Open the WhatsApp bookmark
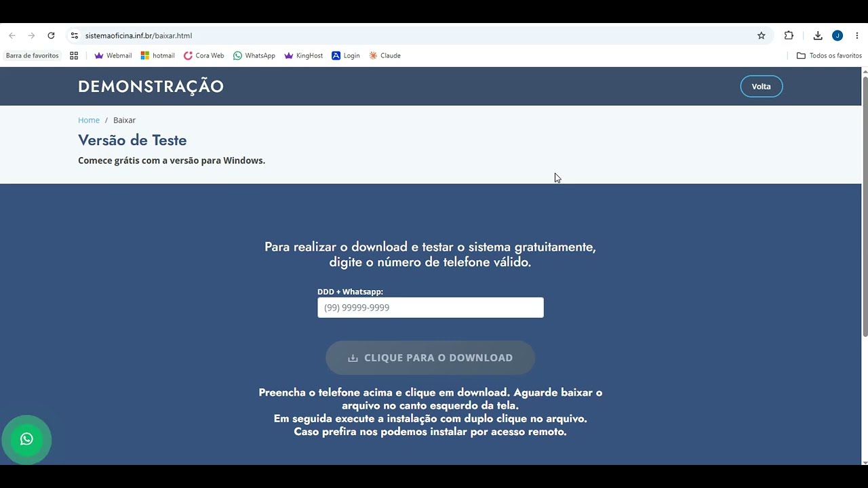This screenshot has height=488, width=868. click(254, 56)
